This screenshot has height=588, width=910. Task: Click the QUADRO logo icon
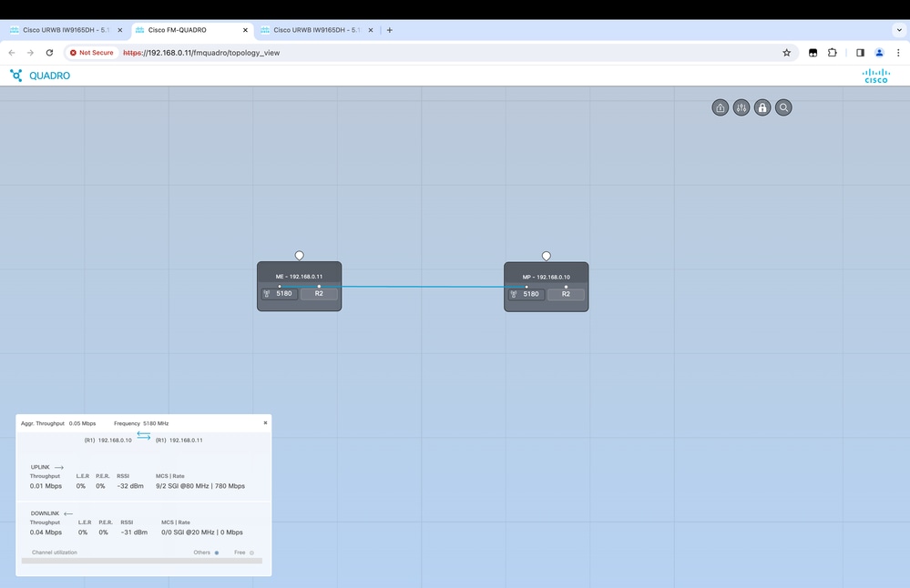[x=16, y=76]
